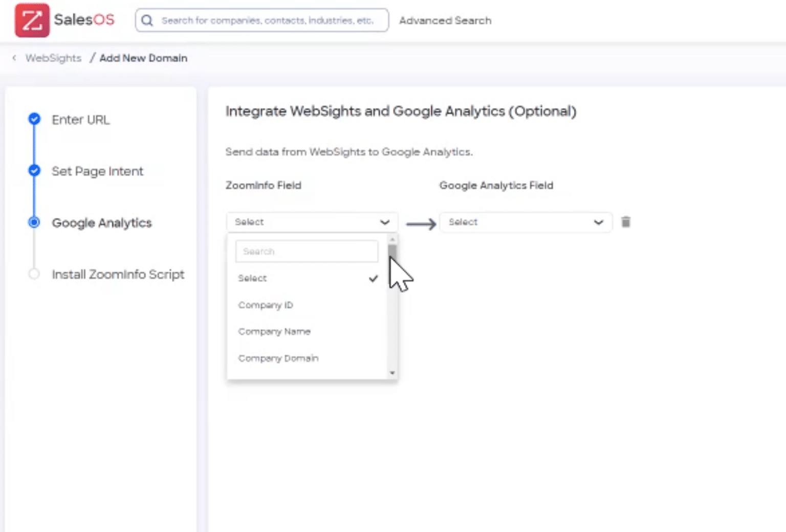
Task: Click the Search input inside the dropdown
Action: coord(306,251)
